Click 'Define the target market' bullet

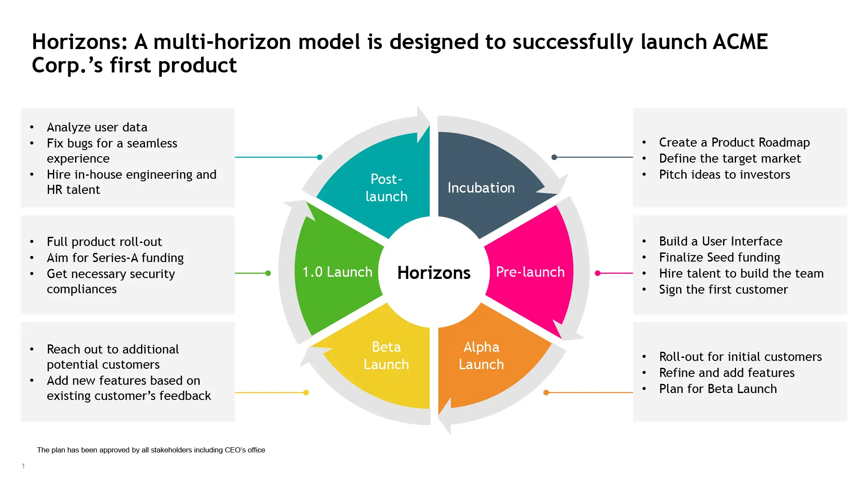pos(730,158)
